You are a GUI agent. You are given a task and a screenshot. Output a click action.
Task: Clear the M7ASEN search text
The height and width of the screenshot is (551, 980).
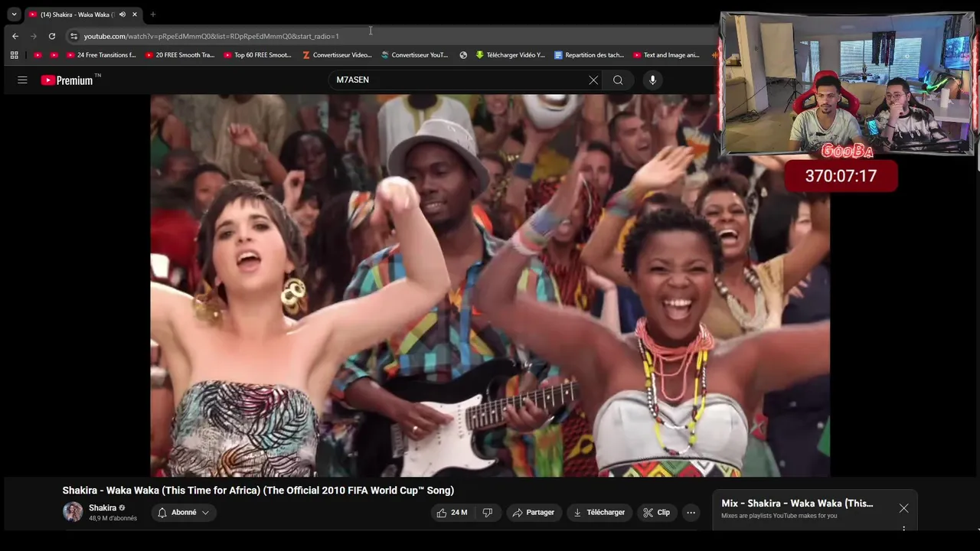pos(593,80)
